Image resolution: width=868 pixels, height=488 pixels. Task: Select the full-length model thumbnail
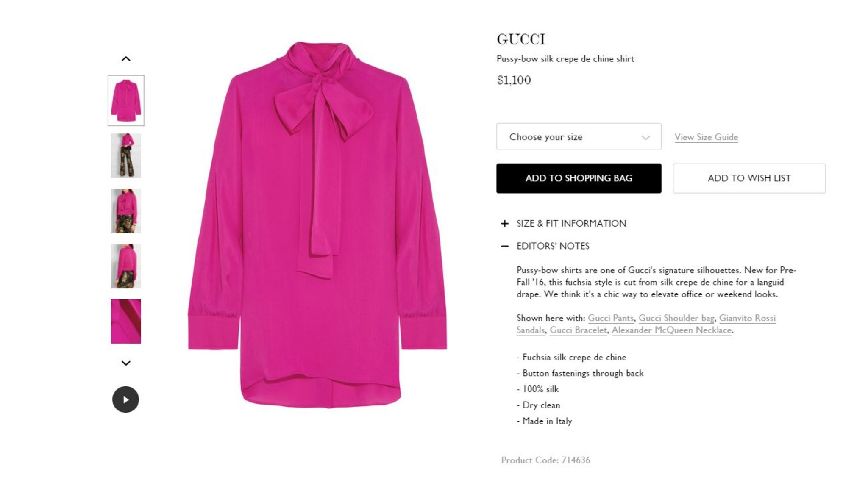point(126,155)
